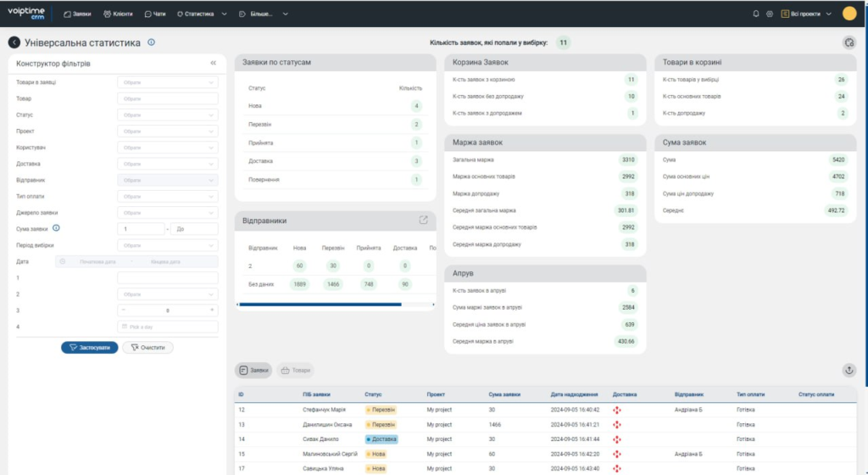The width and height of the screenshot is (868, 475).
Task: Click the Сума заявки 'До' field
Action: click(194, 229)
